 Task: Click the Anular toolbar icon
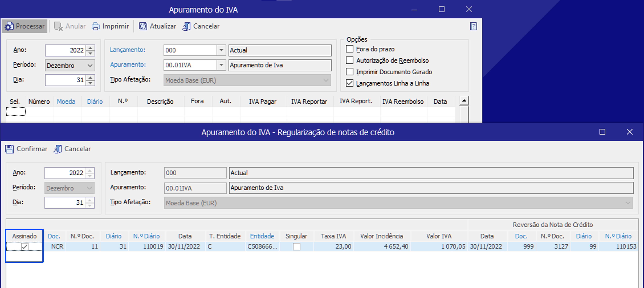(59, 26)
